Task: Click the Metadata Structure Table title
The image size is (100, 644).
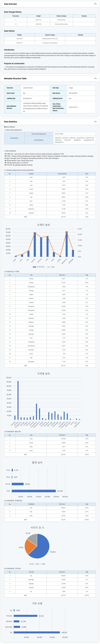Action: pos(15,79)
